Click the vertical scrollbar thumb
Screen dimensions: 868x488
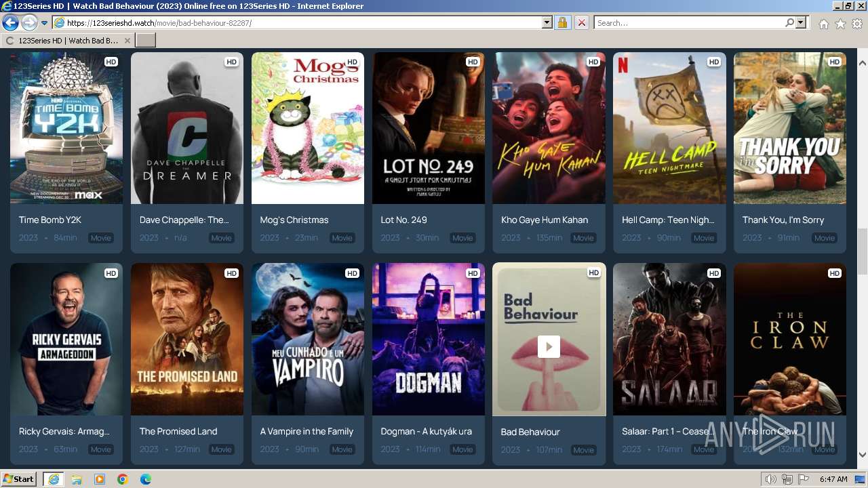pos(863,251)
